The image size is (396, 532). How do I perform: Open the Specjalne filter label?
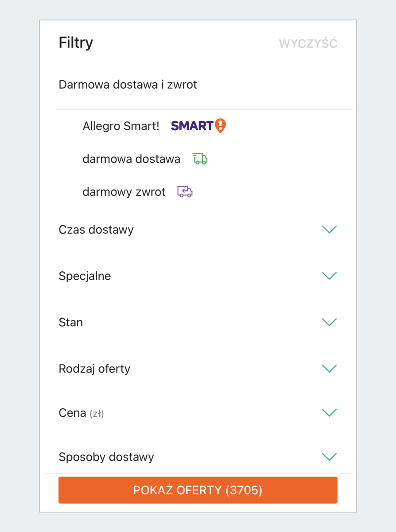(x=85, y=276)
